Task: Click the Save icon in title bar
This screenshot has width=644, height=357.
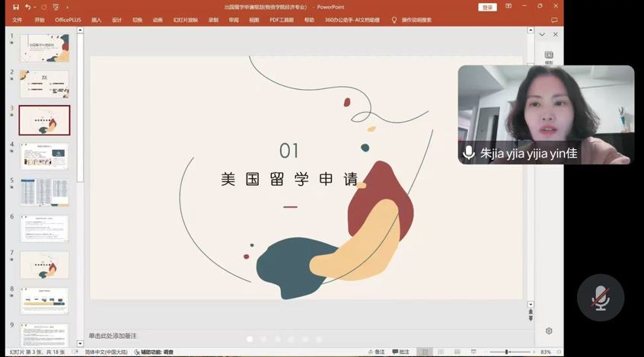Action: [x=15, y=7]
